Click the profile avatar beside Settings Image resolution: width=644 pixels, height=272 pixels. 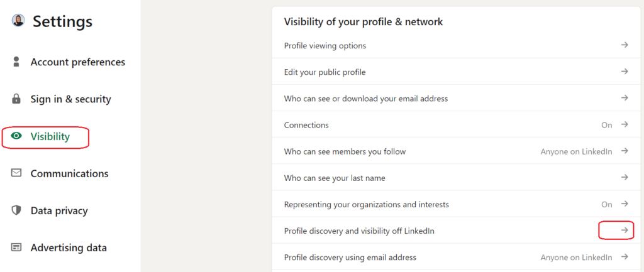click(18, 20)
